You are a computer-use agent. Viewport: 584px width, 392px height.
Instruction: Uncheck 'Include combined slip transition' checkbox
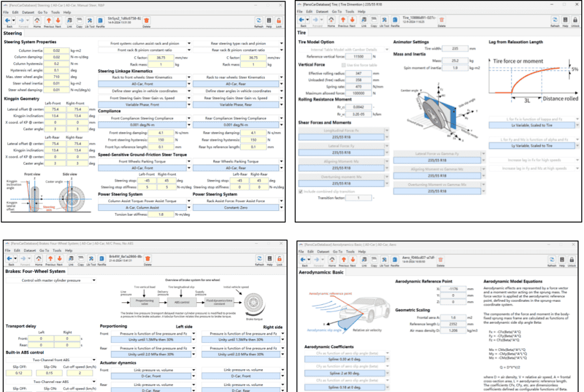pos(301,191)
